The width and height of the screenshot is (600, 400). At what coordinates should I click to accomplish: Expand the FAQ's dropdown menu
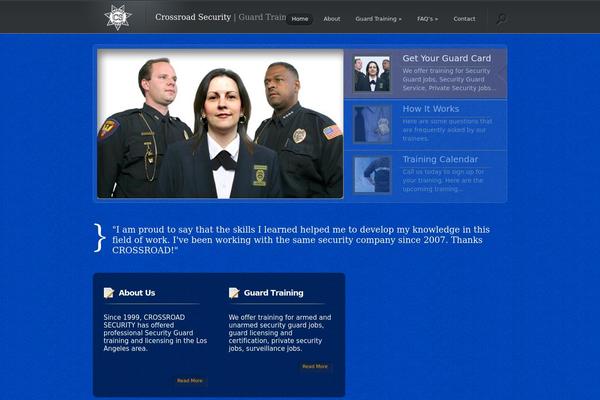tap(427, 19)
